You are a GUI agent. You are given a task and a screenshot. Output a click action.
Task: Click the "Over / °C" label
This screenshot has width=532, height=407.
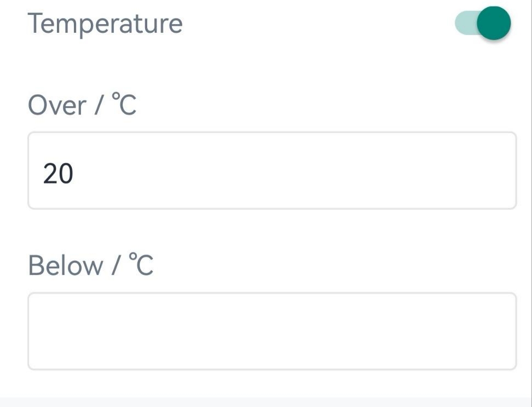pyautogui.click(x=82, y=105)
